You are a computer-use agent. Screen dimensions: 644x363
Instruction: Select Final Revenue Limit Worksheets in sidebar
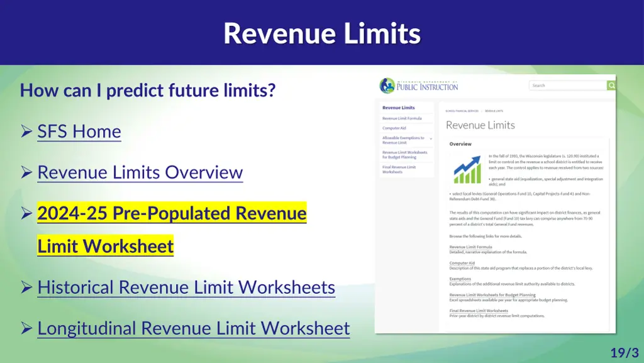(399, 169)
